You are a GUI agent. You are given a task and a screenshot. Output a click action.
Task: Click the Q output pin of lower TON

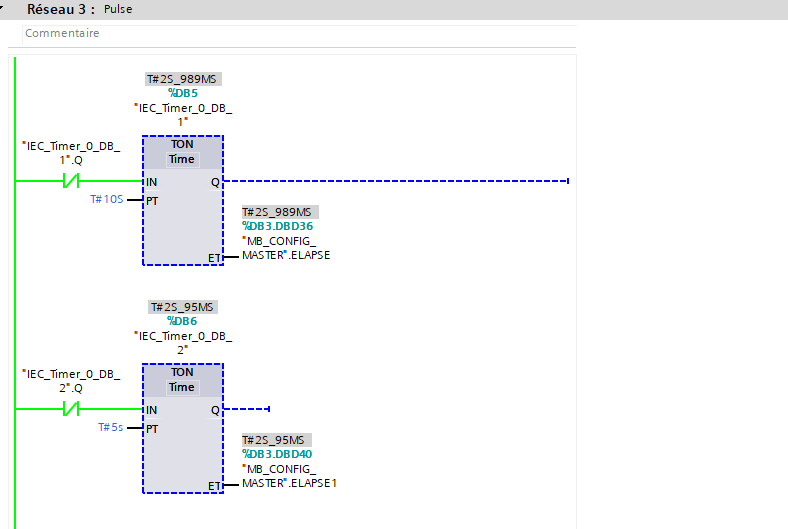pos(215,410)
